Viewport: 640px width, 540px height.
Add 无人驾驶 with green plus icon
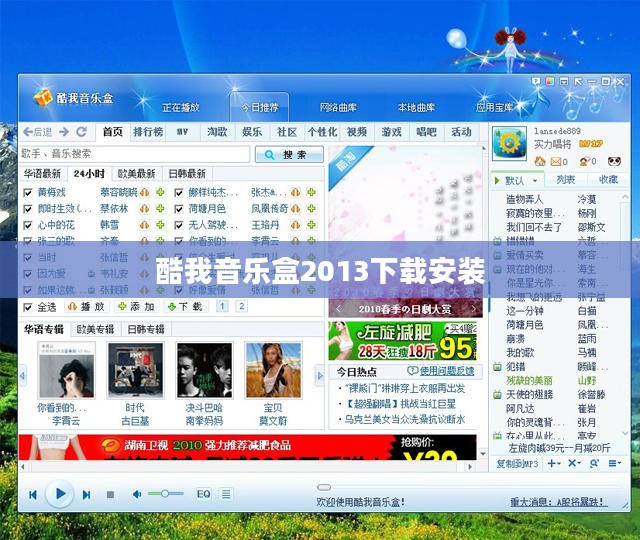pos(311,225)
